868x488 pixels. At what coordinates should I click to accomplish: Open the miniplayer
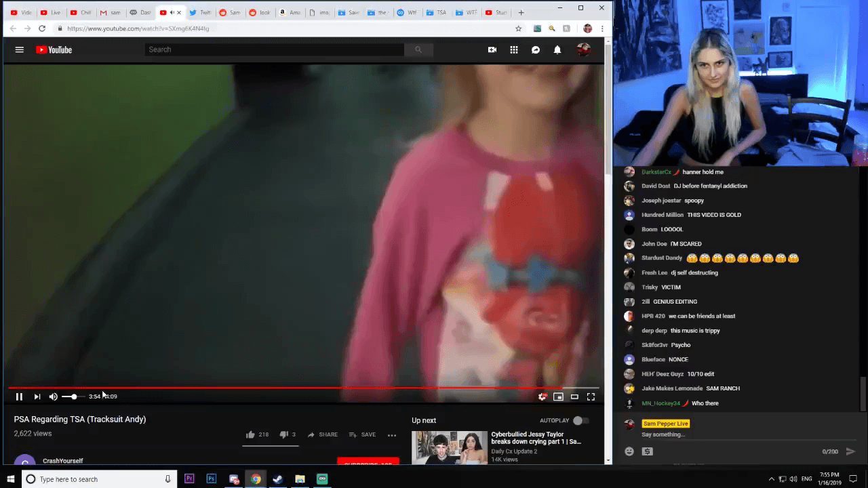558,396
